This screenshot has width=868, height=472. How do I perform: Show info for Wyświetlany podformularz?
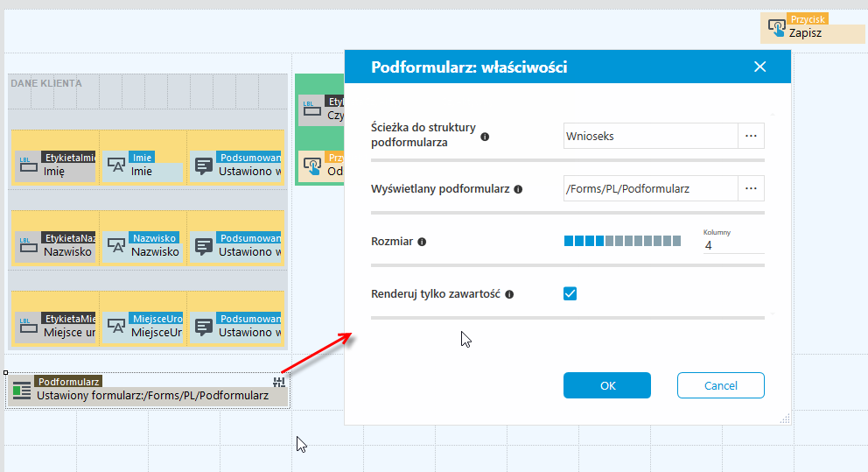coord(518,189)
